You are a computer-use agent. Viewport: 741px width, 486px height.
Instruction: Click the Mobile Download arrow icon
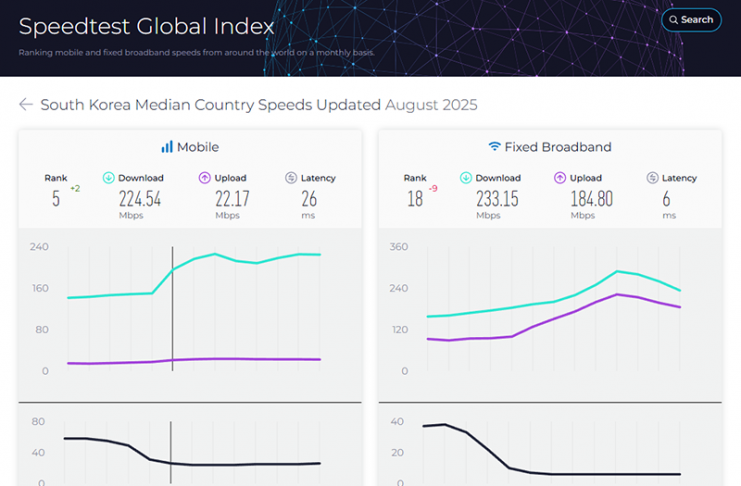[x=108, y=178]
